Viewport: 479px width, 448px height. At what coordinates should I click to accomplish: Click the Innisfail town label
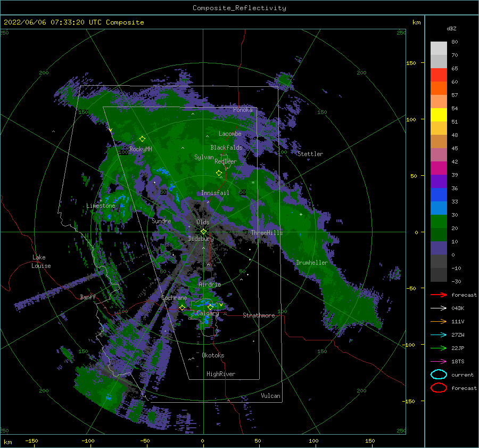(215, 193)
